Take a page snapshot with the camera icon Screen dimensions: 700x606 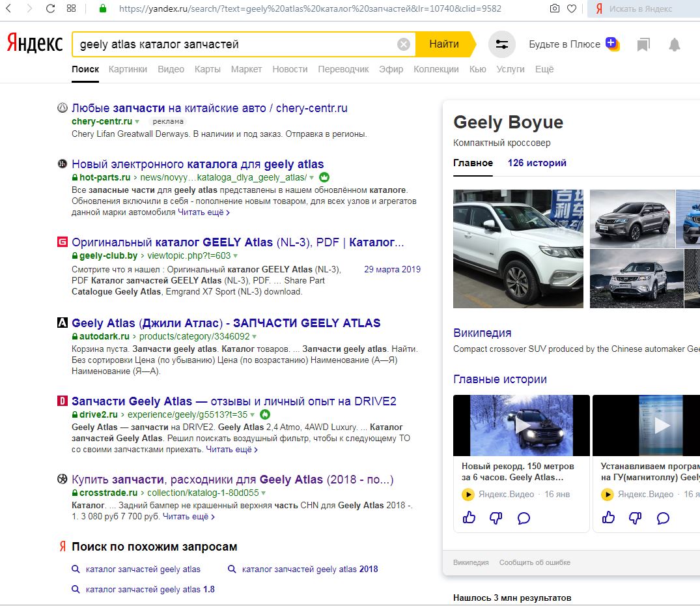(x=554, y=8)
